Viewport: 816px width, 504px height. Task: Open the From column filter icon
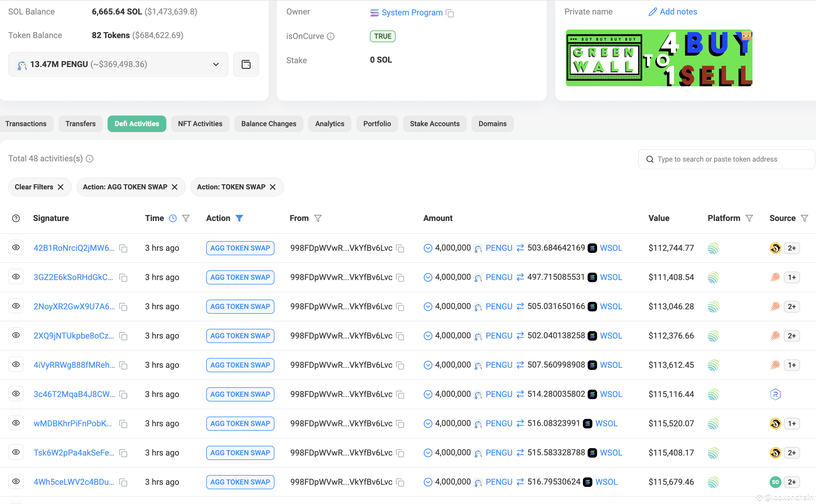318,218
